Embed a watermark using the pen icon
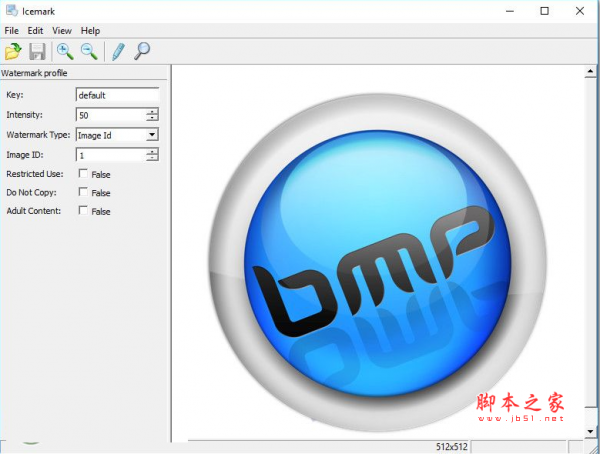This screenshot has width=600, height=454. point(118,51)
